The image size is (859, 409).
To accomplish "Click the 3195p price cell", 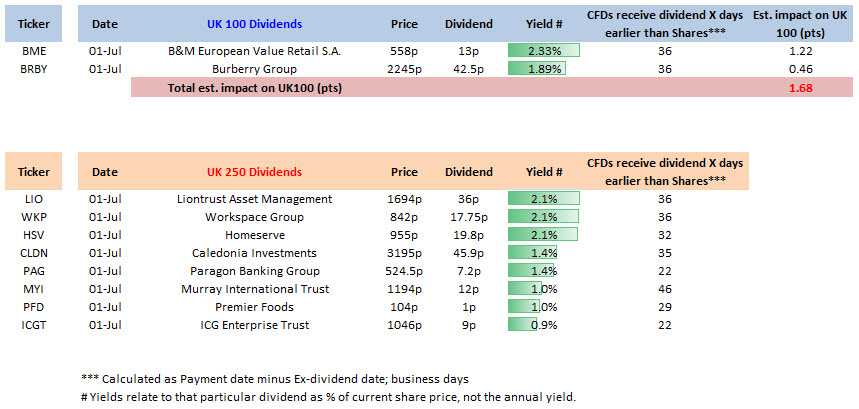I will (404, 253).
